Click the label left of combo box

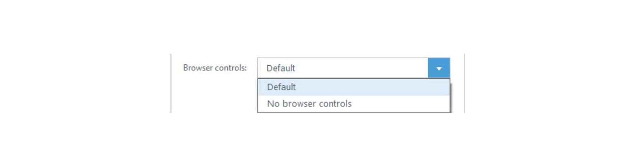[x=215, y=68]
